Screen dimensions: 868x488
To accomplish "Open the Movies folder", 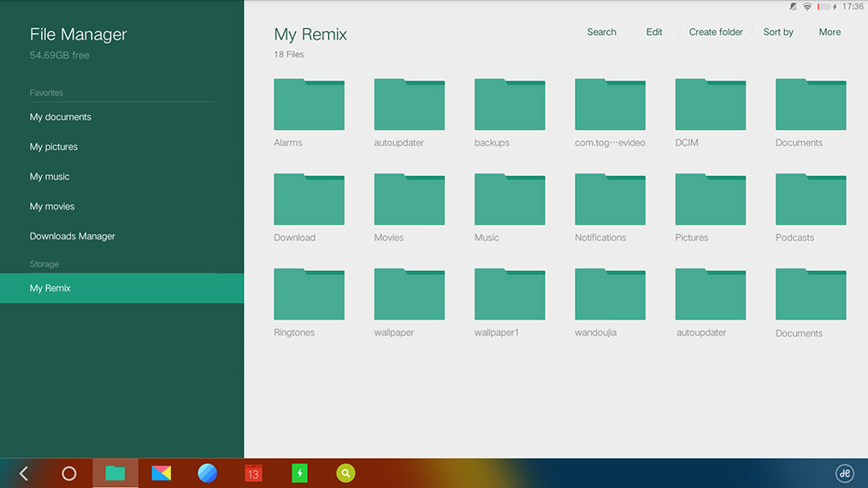I will coord(409,199).
